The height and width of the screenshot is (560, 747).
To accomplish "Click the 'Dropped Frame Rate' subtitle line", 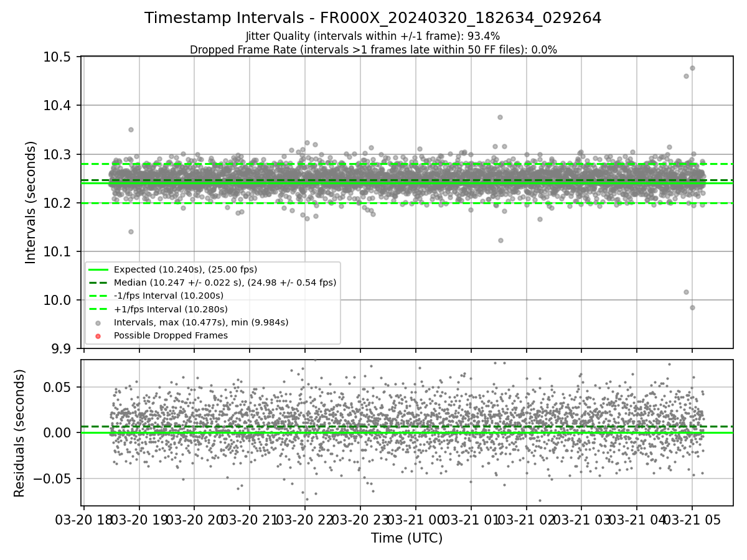I will [373, 50].
